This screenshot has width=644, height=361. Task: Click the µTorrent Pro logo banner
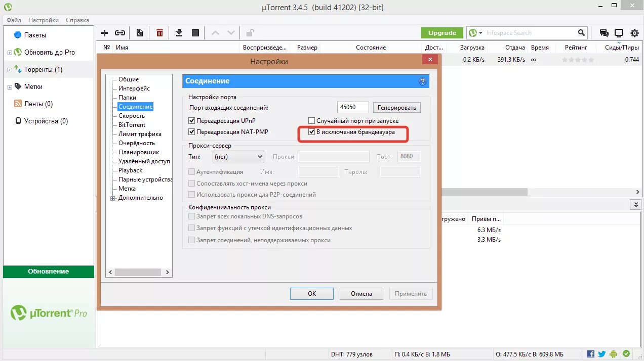tap(49, 313)
